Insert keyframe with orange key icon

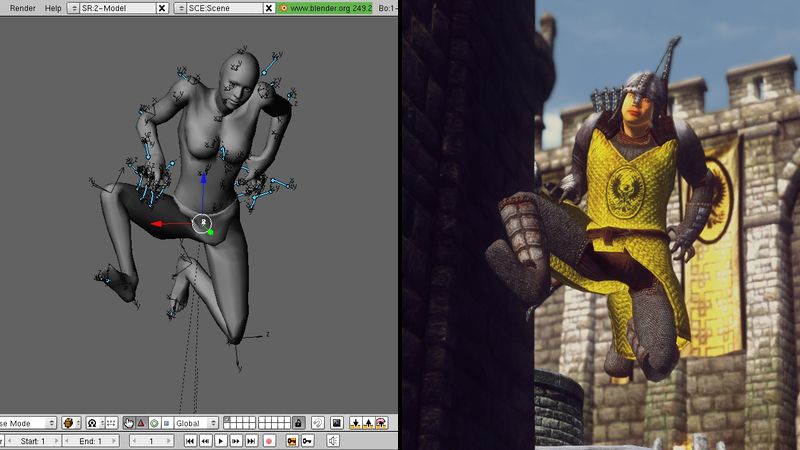tap(292, 441)
